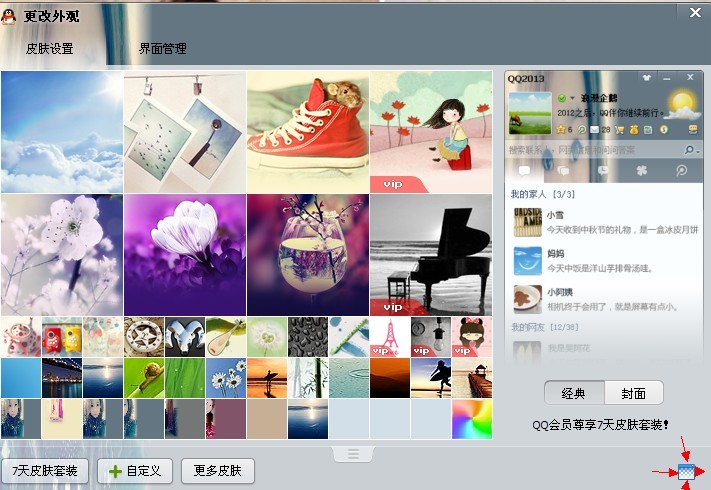Expand the 我的网友 [12/38] group
This screenshot has height=490, width=711.
[x=545, y=327]
